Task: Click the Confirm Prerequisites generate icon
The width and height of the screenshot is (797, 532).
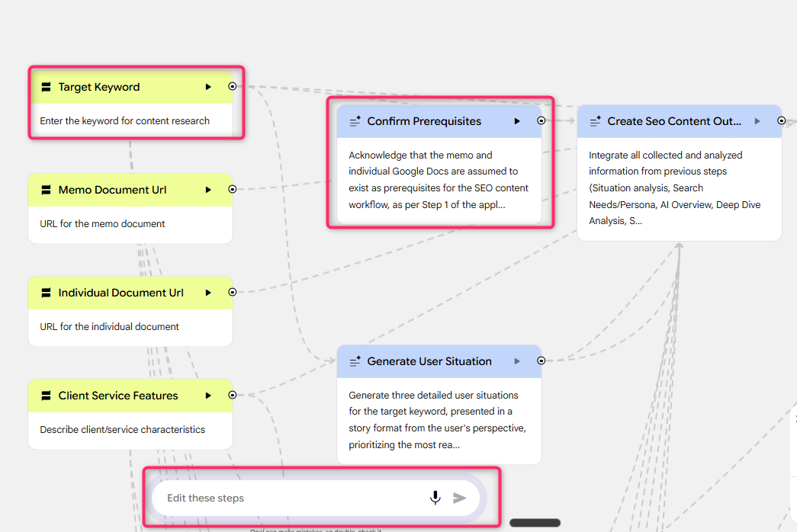Action: tap(355, 121)
